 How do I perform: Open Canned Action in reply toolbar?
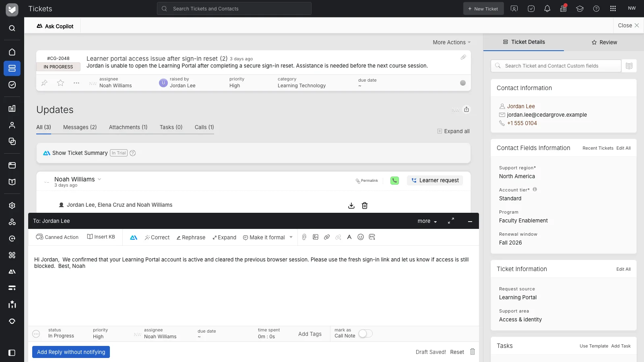pos(57,237)
